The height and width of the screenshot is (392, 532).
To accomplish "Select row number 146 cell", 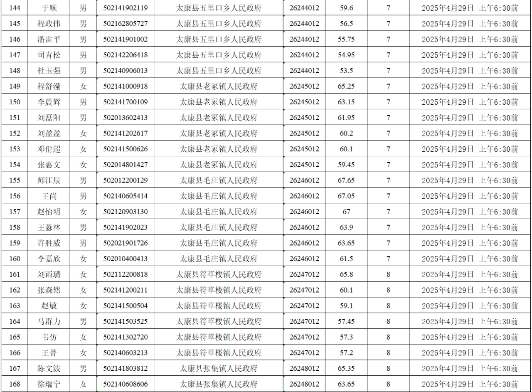I will pyautogui.click(x=15, y=39).
